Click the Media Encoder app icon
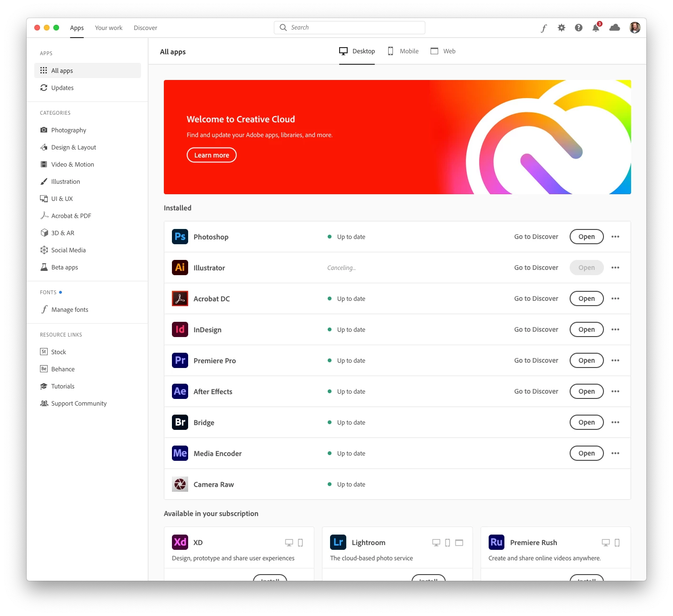This screenshot has width=673, height=616. (180, 453)
